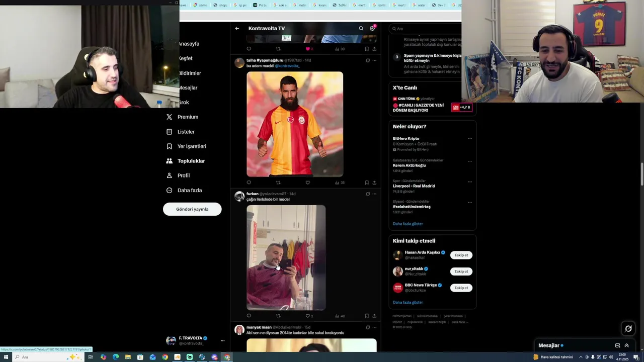
Task: Compose new message in Mesajlar drawer
Action: click(x=617, y=345)
